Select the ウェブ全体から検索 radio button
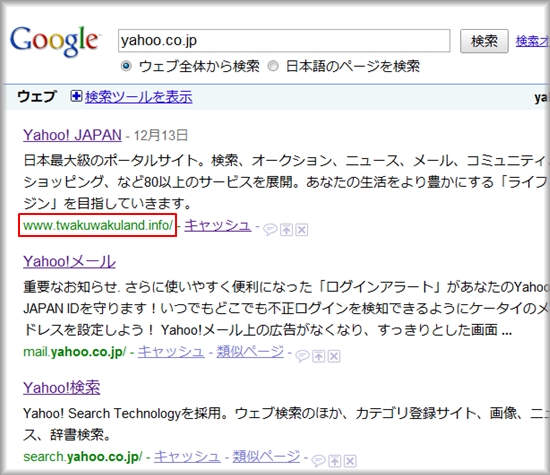Screen dimensions: 550x475 tap(126, 66)
